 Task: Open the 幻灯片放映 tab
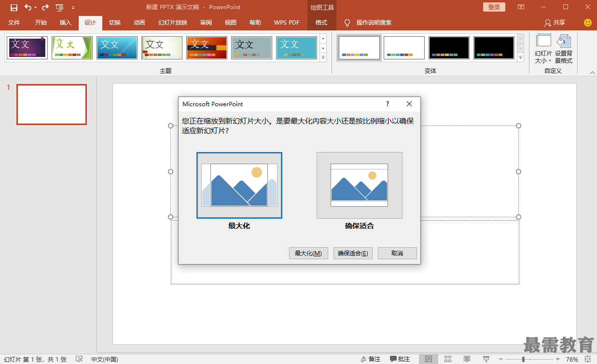coord(173,23)
